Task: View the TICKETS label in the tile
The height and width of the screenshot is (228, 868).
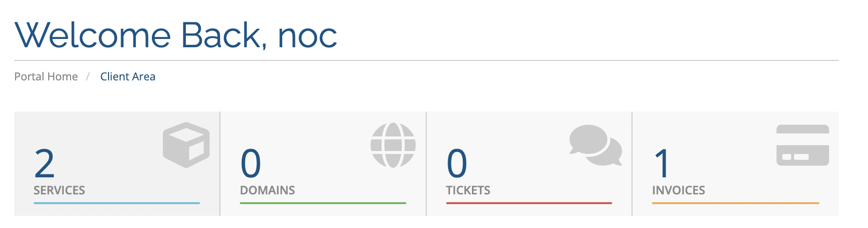Action: coord(468,190)
